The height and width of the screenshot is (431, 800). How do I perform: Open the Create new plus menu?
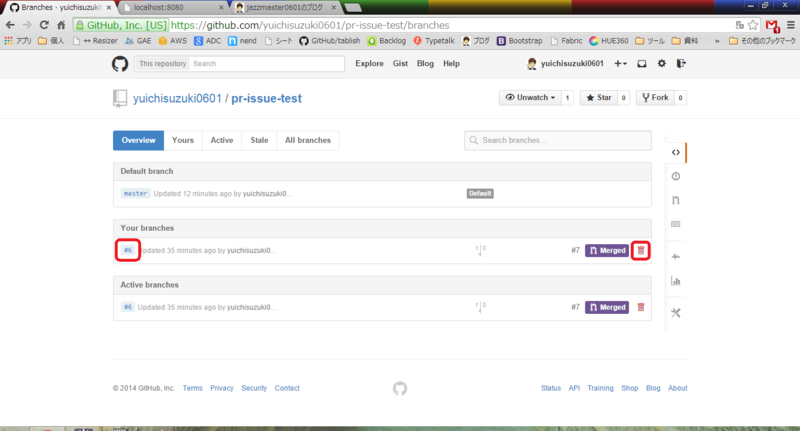pos(620,64)
